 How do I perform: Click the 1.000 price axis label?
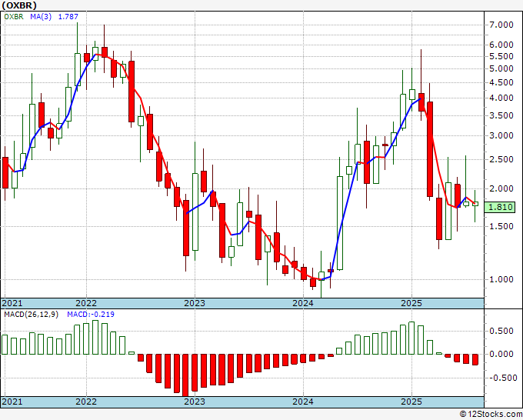coord(501,279)
